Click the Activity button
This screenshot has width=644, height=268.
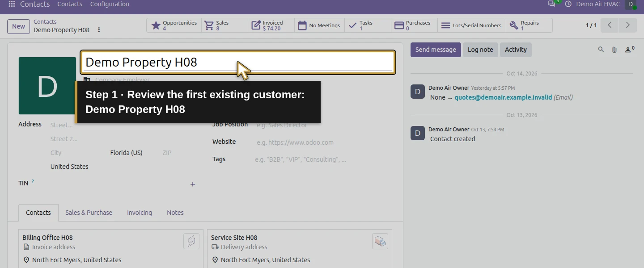pos(516,50)
